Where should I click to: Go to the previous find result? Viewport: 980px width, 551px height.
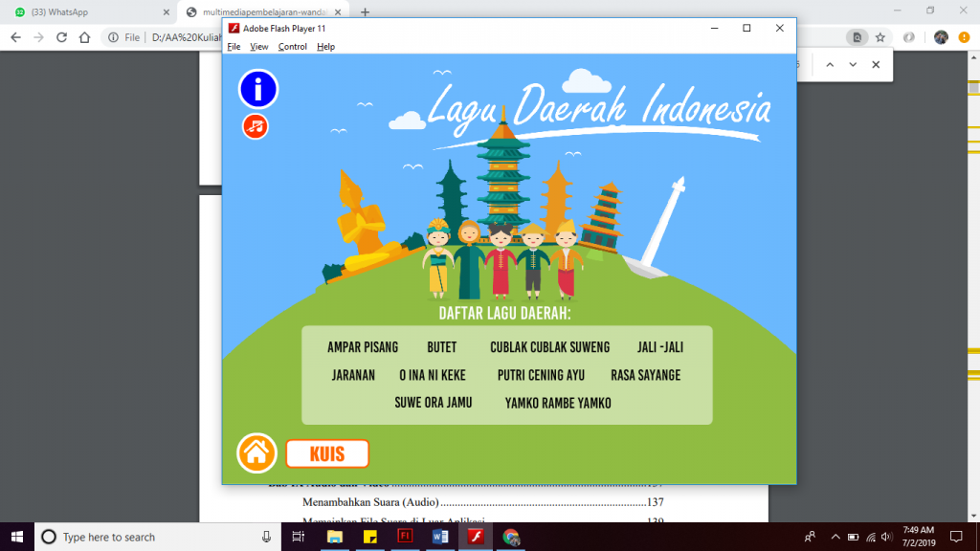[x=830, y=65]
